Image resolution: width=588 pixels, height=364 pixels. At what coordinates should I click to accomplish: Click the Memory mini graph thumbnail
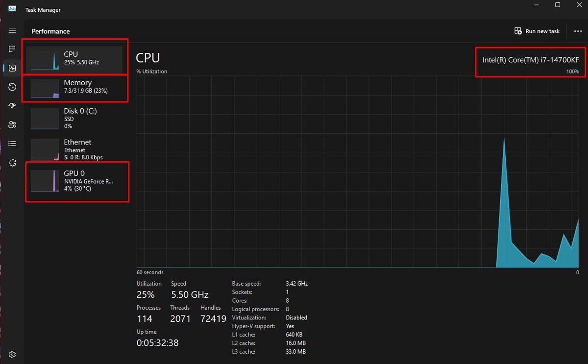tap(45, 89)
